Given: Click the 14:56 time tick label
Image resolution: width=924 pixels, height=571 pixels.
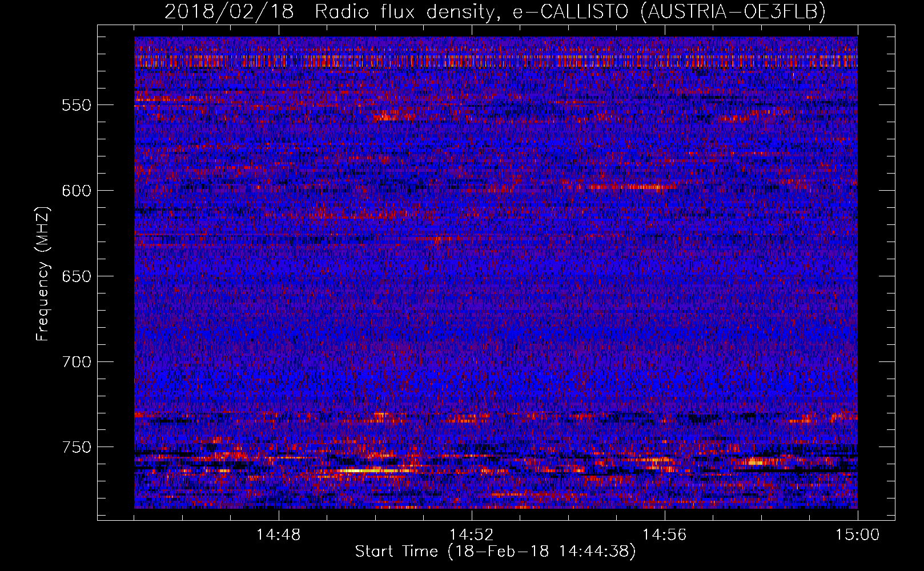Looking at the screenshot, I should 665,535.
